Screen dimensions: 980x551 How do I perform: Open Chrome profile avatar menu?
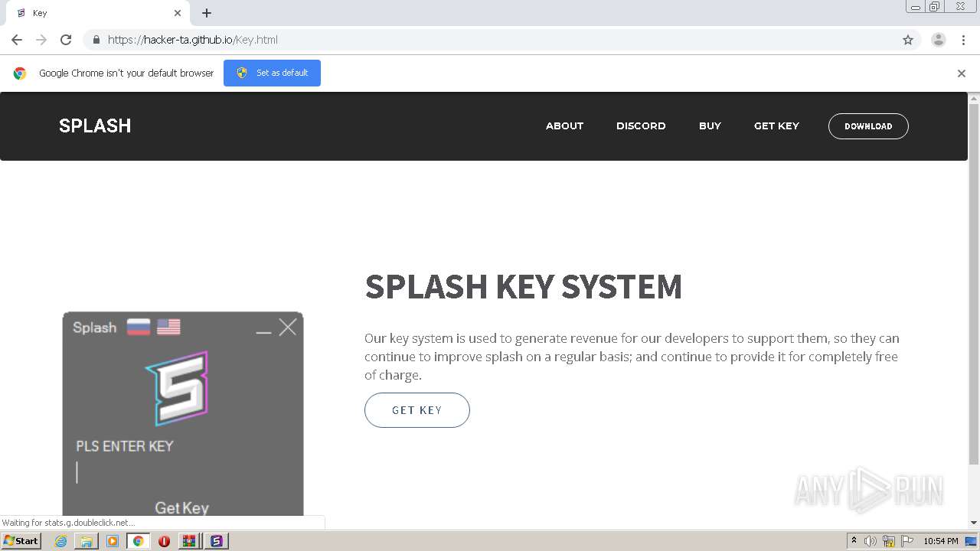pyautogui.click(x=939, y=40)
